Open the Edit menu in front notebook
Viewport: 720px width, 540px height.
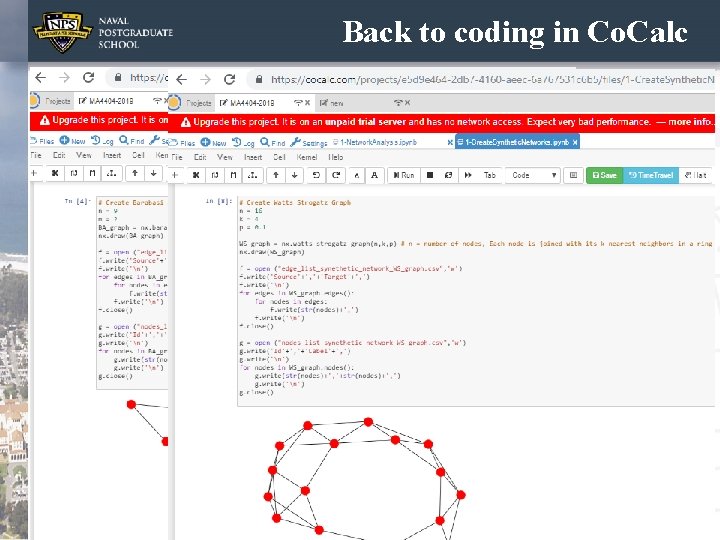(x=200, y=157)
